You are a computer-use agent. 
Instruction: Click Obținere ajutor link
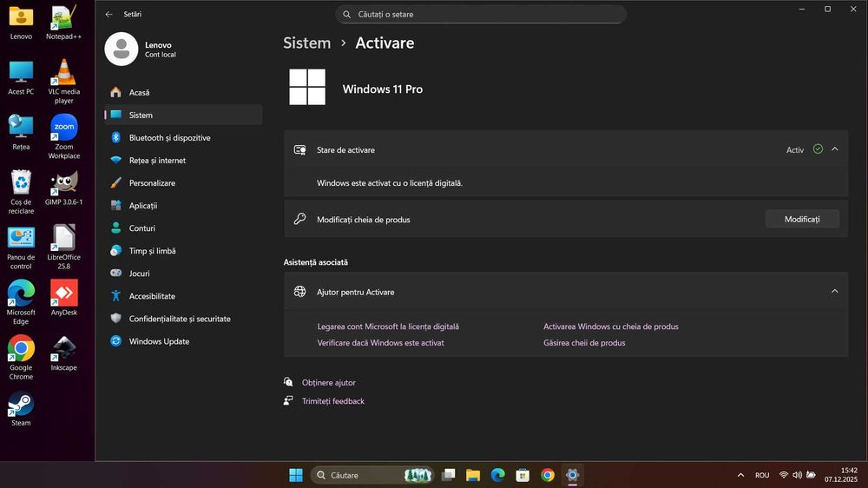tap(328, 383)
